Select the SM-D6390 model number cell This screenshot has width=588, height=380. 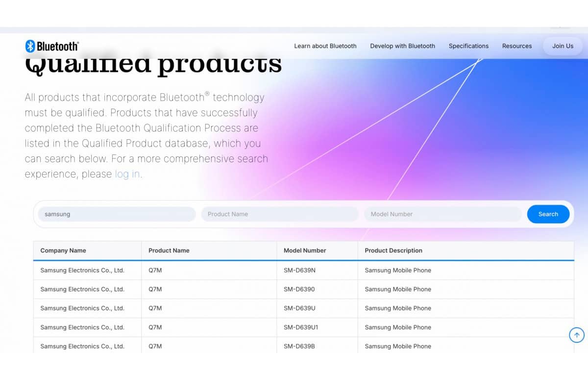[299, 289]
